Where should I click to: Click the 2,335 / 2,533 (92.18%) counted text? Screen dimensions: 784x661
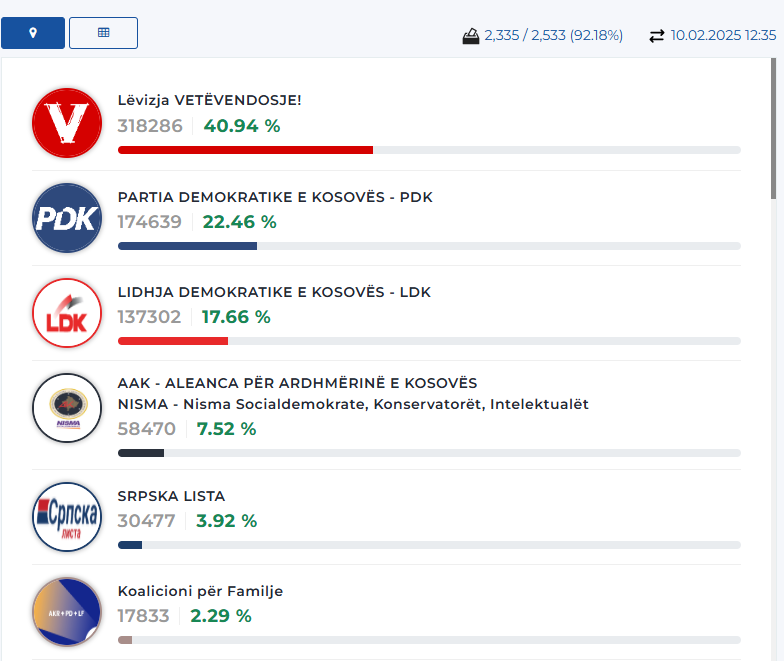[553, 36]
